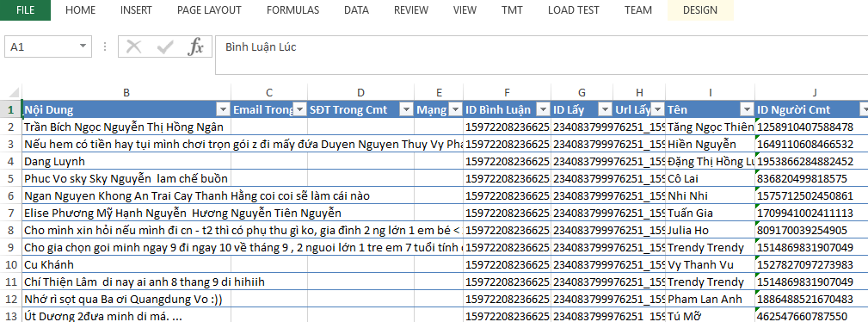This screenshot has height=322, width=868.
Task: Open Insert Function fx dialog
Action: 195,47
